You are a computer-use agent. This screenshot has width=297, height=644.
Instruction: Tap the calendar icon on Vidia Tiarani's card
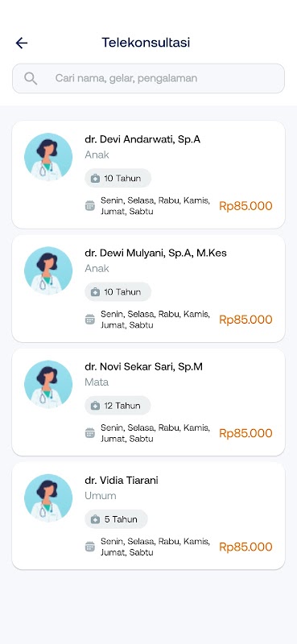[90, 547]
